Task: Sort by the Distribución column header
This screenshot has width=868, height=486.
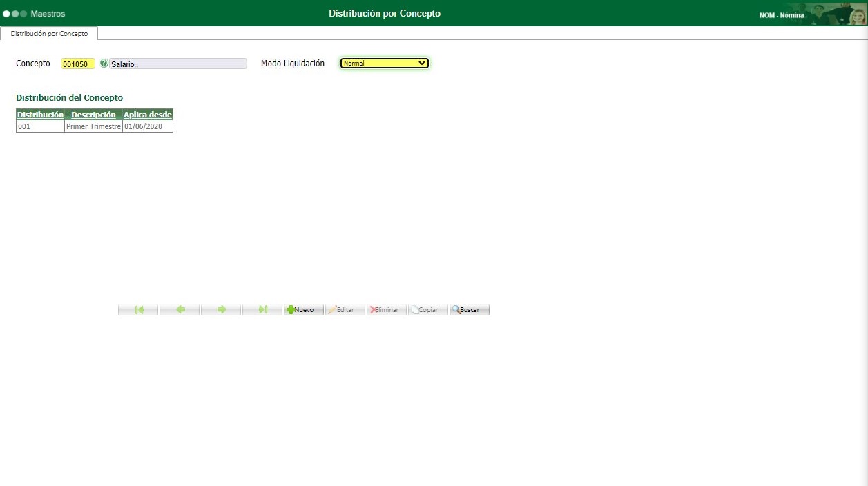Action: point(39,115)
